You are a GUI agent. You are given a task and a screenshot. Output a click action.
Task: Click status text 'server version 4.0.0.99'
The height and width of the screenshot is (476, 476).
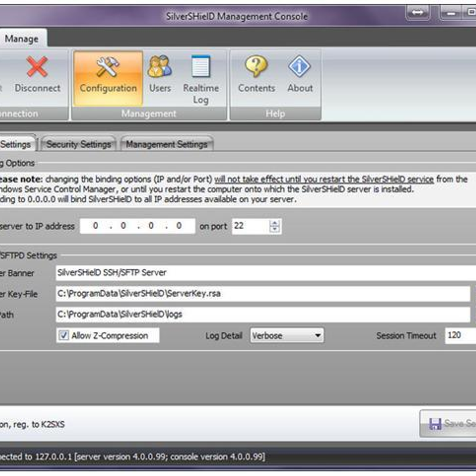[121, 457]
